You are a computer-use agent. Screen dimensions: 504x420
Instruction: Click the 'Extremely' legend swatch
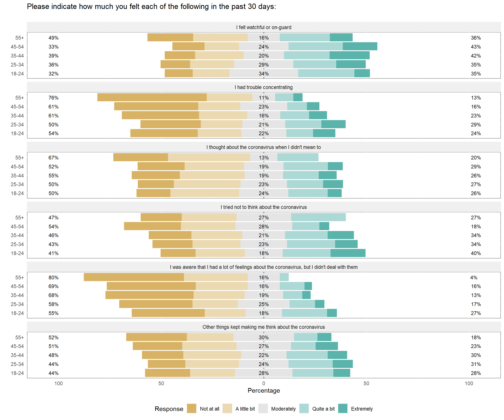pos(343,409)
